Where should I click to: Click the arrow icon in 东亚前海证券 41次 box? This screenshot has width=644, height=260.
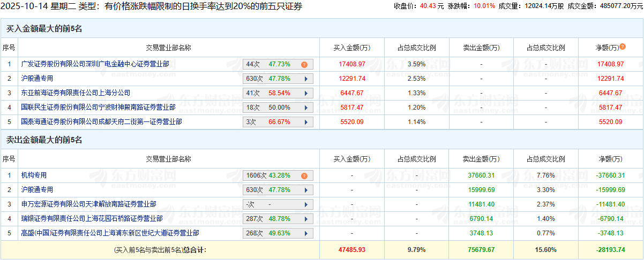[x=306, y=93]
